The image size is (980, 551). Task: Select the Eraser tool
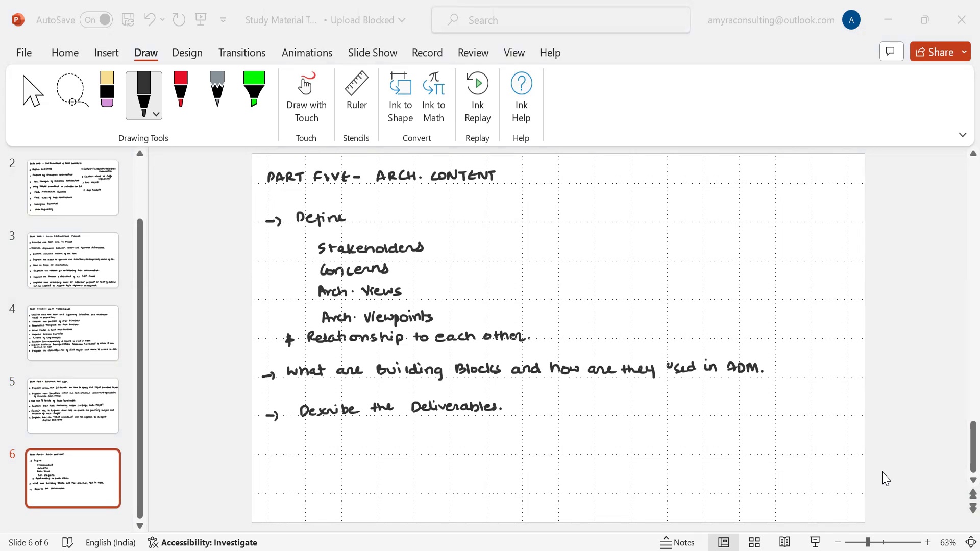(x=107, y=90)
